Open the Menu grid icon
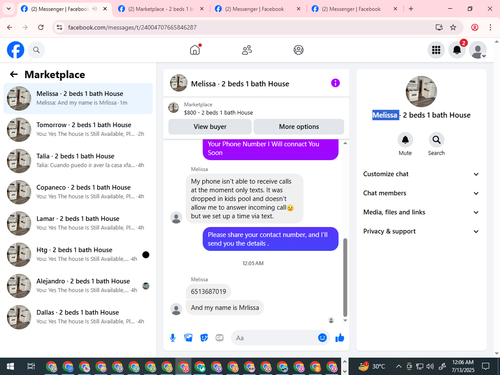 pyautogui.click(x=436, y=50)
